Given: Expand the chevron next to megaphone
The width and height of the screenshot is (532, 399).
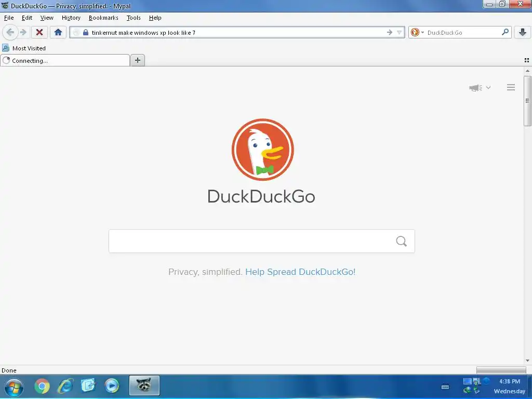Looking at the screenshot, I should [488, 87].
